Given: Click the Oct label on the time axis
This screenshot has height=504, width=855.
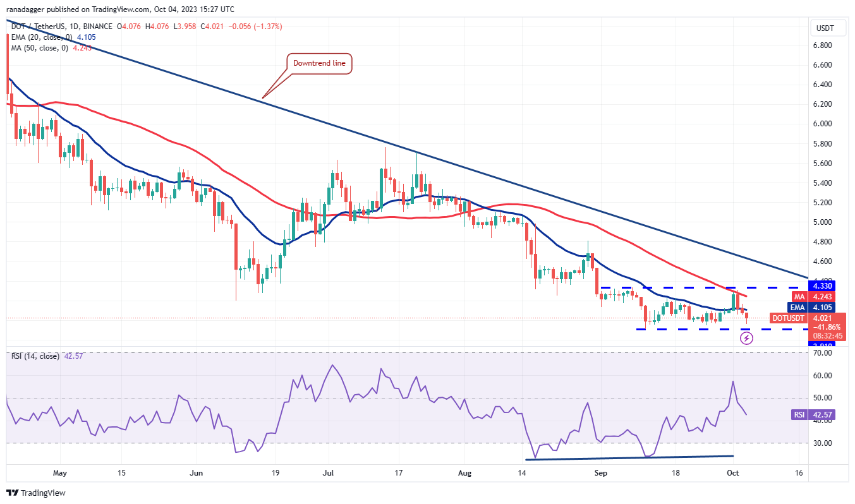Looking at the screenshot, I should (x=732, y=472).
